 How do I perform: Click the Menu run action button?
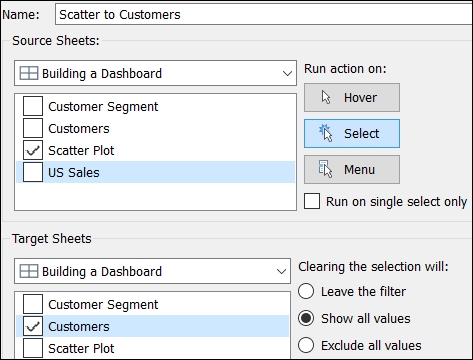point(352,169)
